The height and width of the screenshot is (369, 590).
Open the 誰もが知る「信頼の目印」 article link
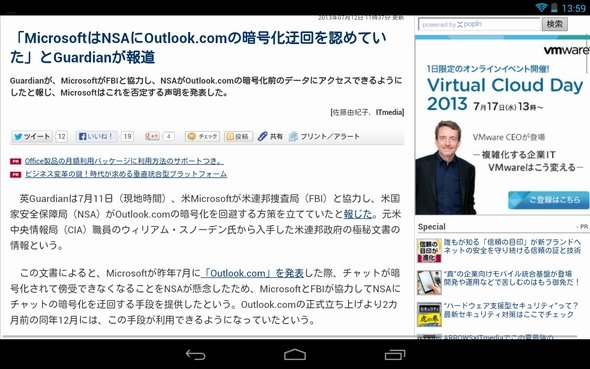pyautogui.click(x=512, y=246)
